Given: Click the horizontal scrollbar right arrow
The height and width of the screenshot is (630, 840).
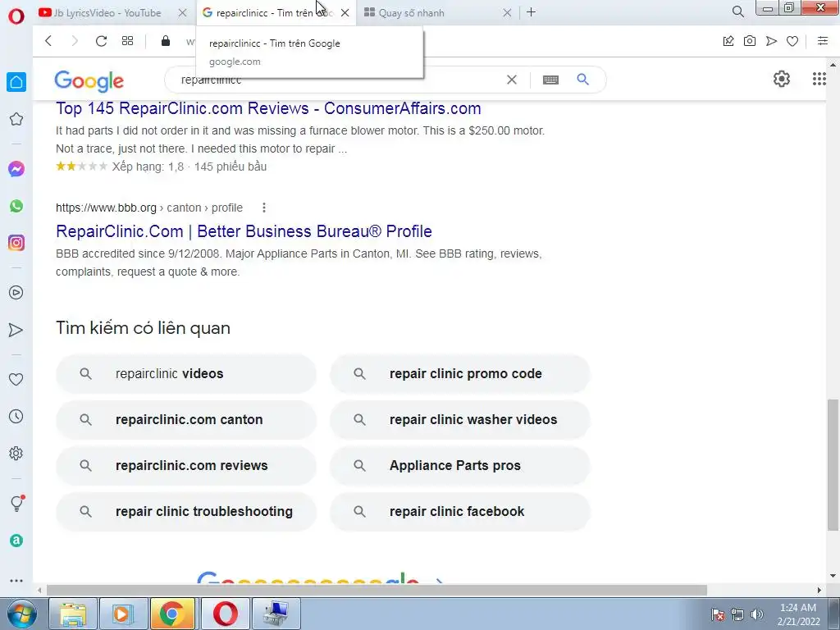Looking at the screenshot, I should click(x=819, y=590).
